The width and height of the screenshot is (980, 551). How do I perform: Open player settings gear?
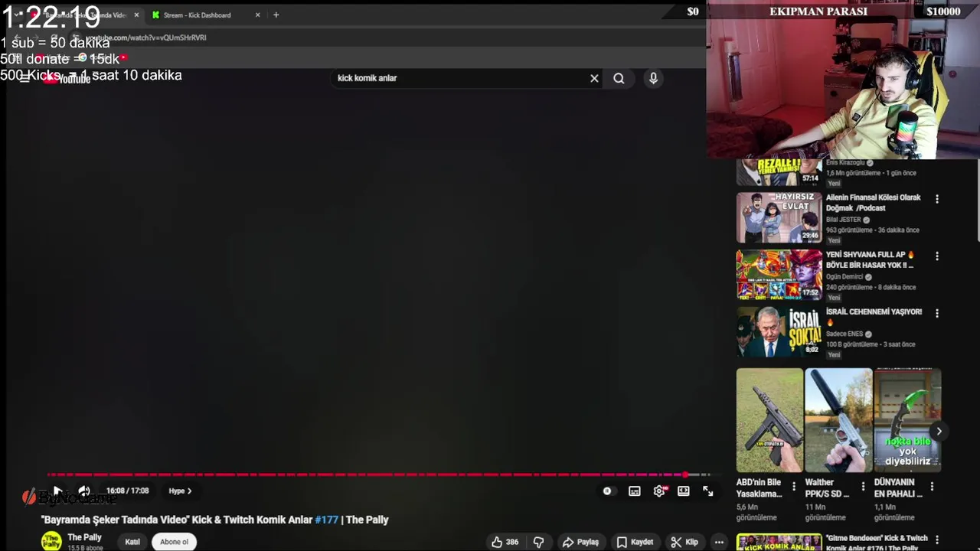coord(659,491)
